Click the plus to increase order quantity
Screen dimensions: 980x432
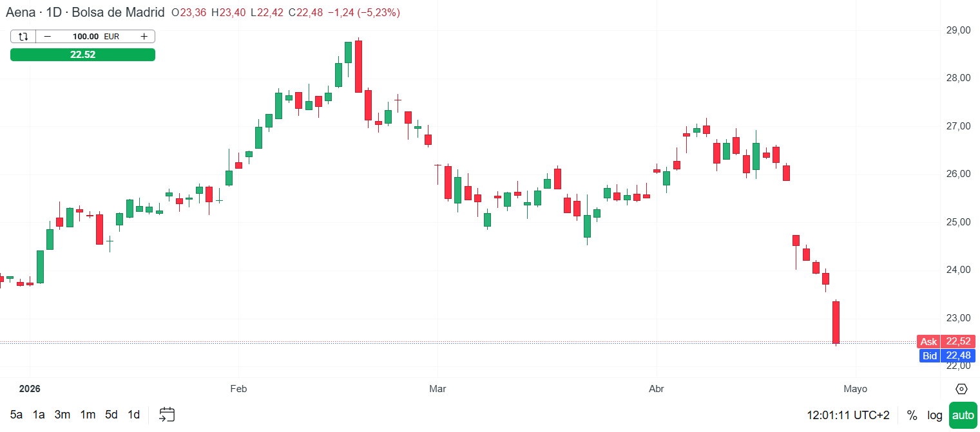[x=143, y=36]
